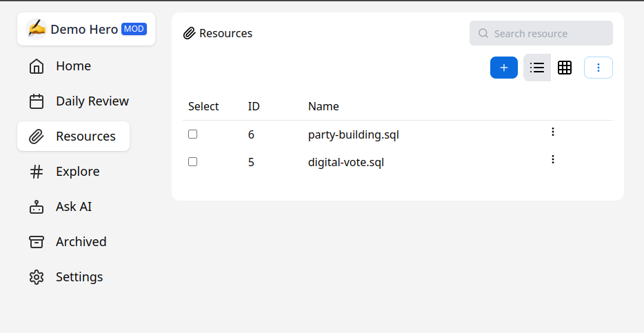The image size is (644, 333).
Task: Focus the Search resource input field
Action: pos(548,33)
